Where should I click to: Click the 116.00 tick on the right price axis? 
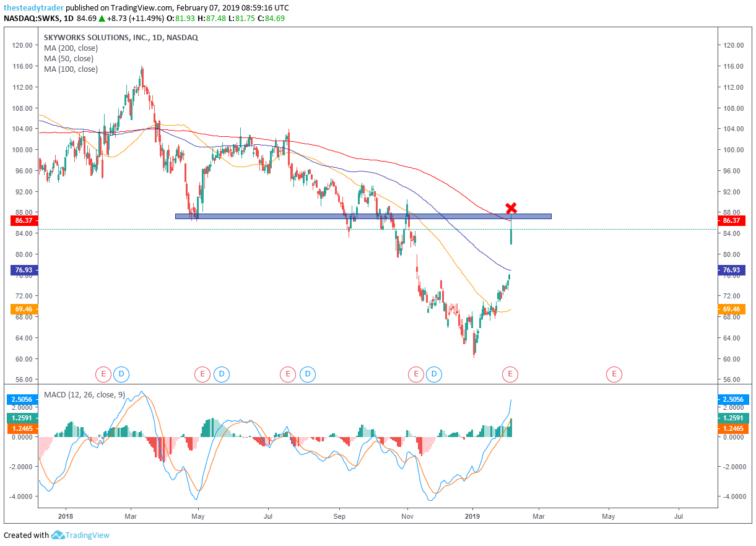pos(732,66)
